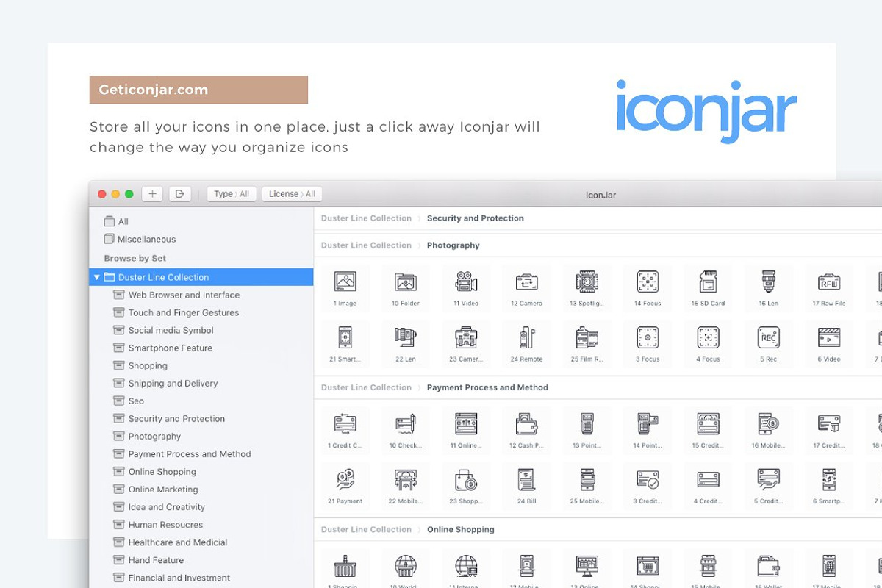Open the License filter dropdown
Screen dimensions: 882x588
[292, 194]
